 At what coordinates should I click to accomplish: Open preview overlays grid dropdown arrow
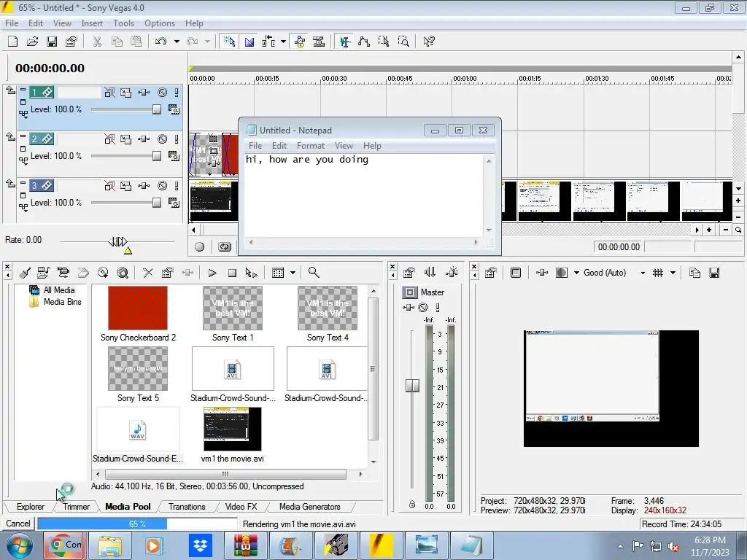(x=673, y=273)
